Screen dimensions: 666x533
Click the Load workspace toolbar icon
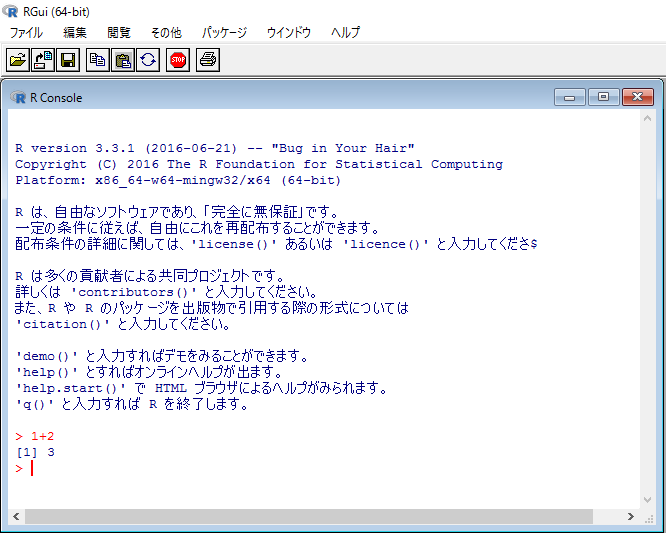pyautogui.click(x=43, y=60)
